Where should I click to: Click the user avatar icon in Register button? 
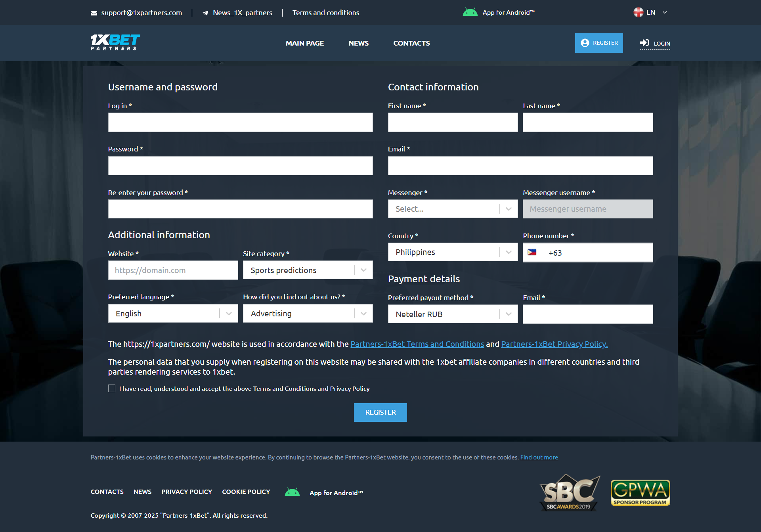pos(585,43)
